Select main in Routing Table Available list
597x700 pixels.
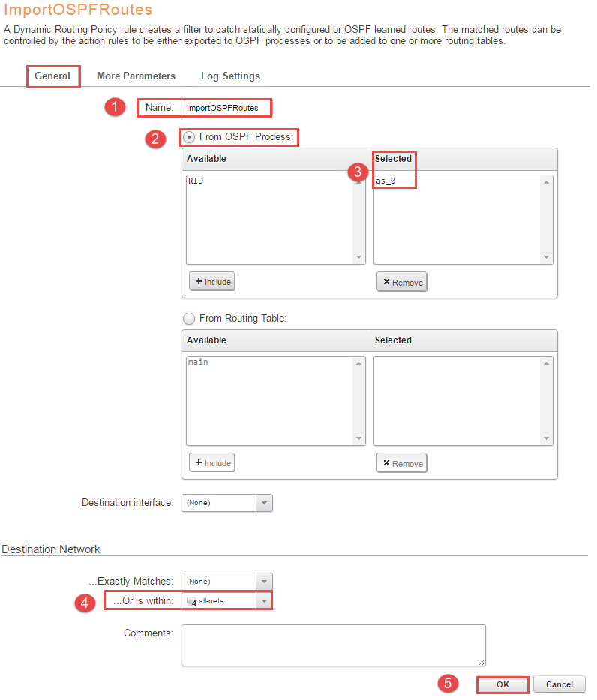(198, 363)
